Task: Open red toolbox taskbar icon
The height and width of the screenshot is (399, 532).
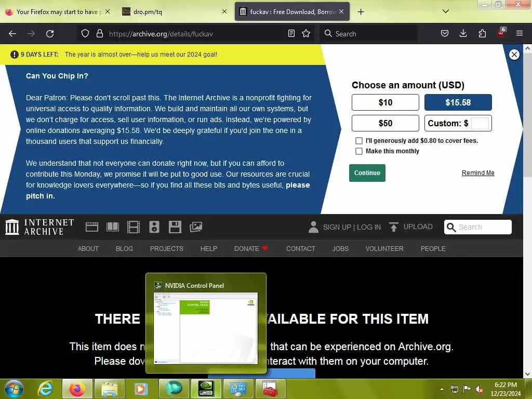Action: click(x=270, y=389)
